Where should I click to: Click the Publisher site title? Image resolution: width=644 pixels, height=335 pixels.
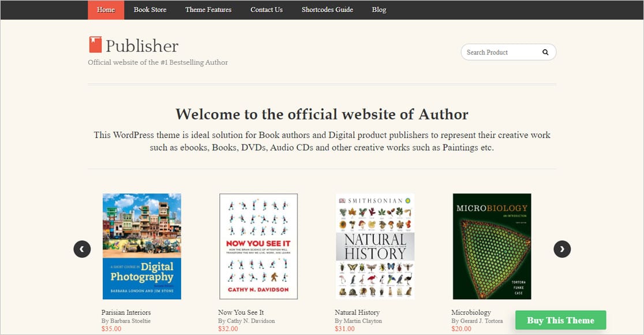[x=142, y=46]
